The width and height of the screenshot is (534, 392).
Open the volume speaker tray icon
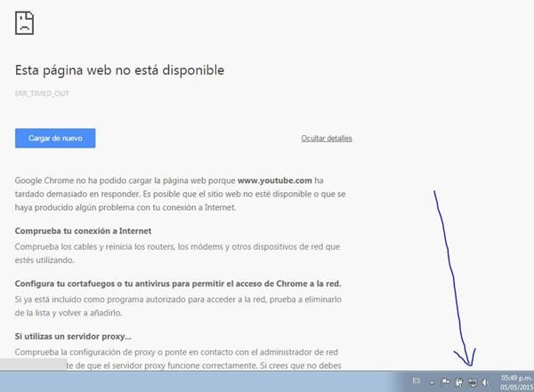(486, 382)
